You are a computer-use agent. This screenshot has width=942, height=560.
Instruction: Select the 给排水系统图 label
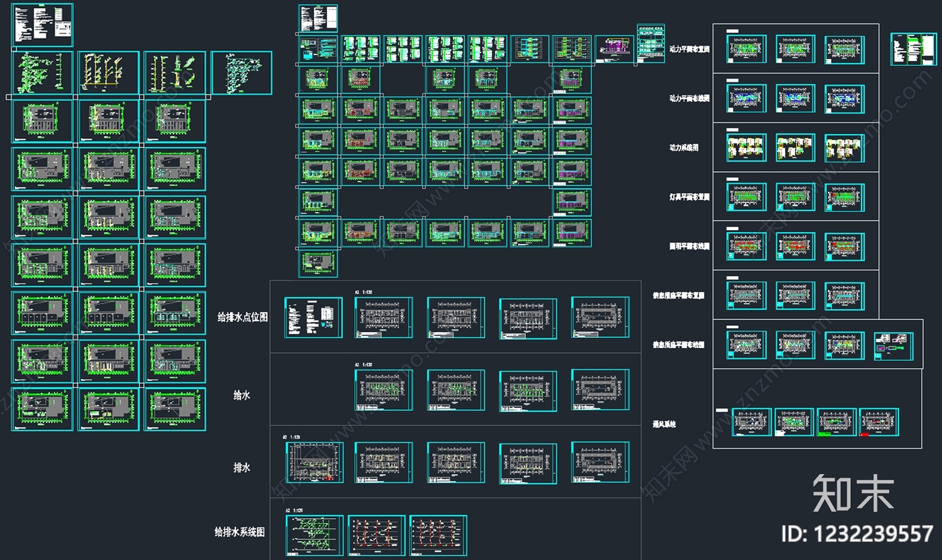[240, 532]
